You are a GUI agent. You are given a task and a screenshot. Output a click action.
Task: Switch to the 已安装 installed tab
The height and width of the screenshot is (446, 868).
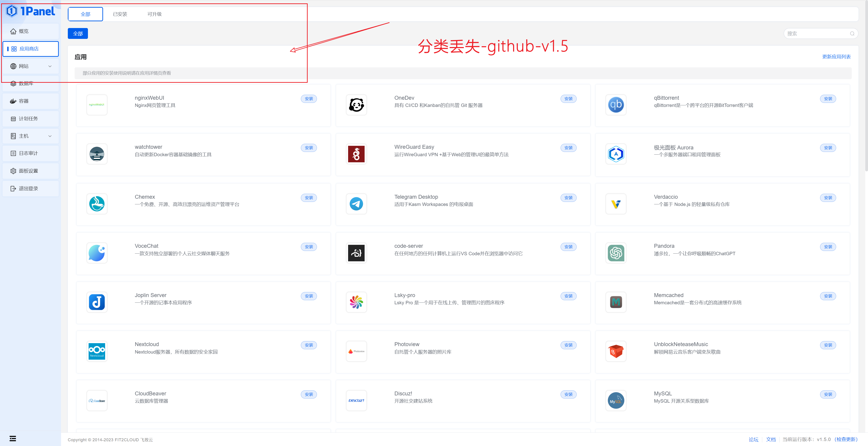(120, 14)
